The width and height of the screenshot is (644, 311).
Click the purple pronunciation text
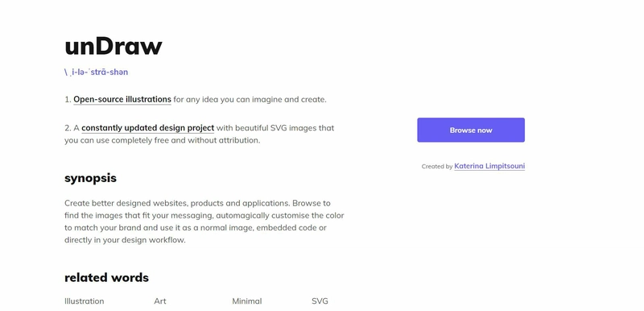click(96, 72)
